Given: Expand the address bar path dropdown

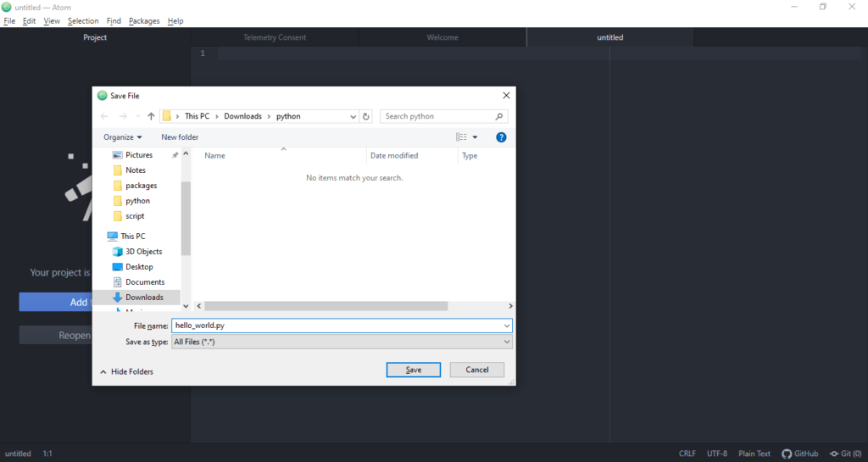Looking at the screenshot, I should tap(353, 117).
